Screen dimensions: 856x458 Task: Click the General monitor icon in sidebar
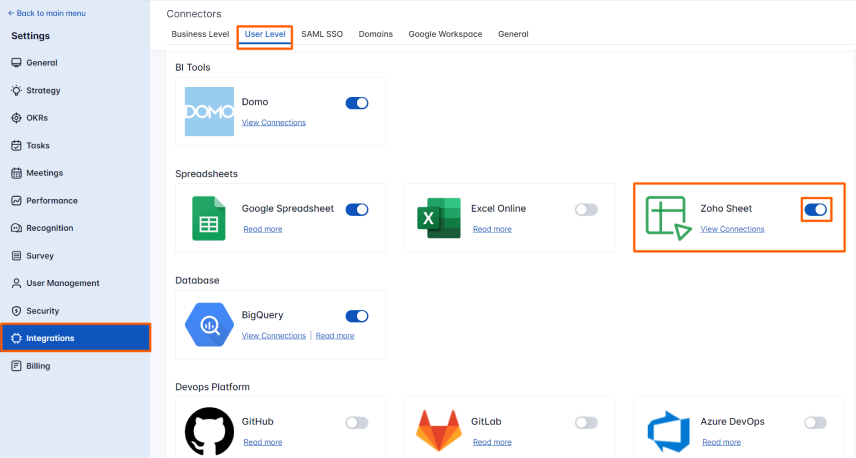tap(16, 63)
